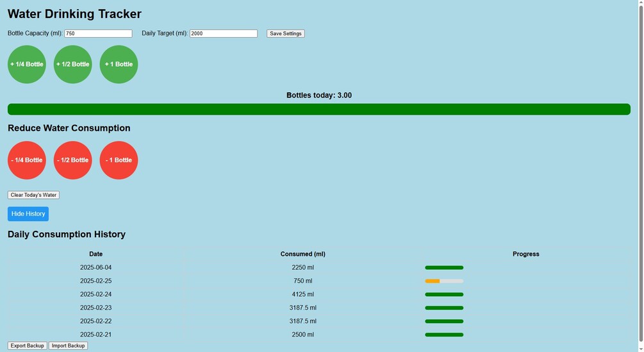Select the date 2025-02-21
Image resolution: width=644 pixels, height=352 pixels.
pos(95,335)
